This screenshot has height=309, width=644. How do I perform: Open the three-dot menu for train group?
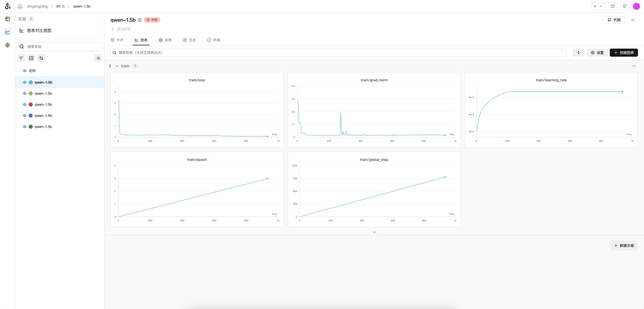coord(634,66)
